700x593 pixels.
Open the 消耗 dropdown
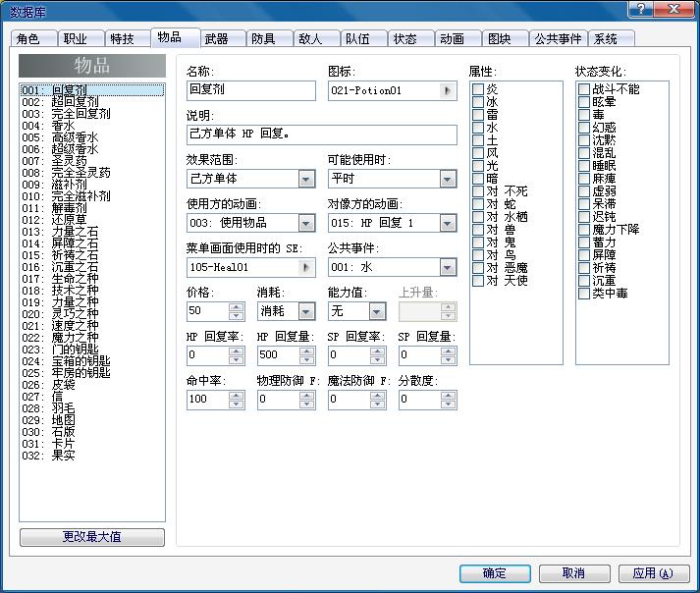tap(306, 311)
